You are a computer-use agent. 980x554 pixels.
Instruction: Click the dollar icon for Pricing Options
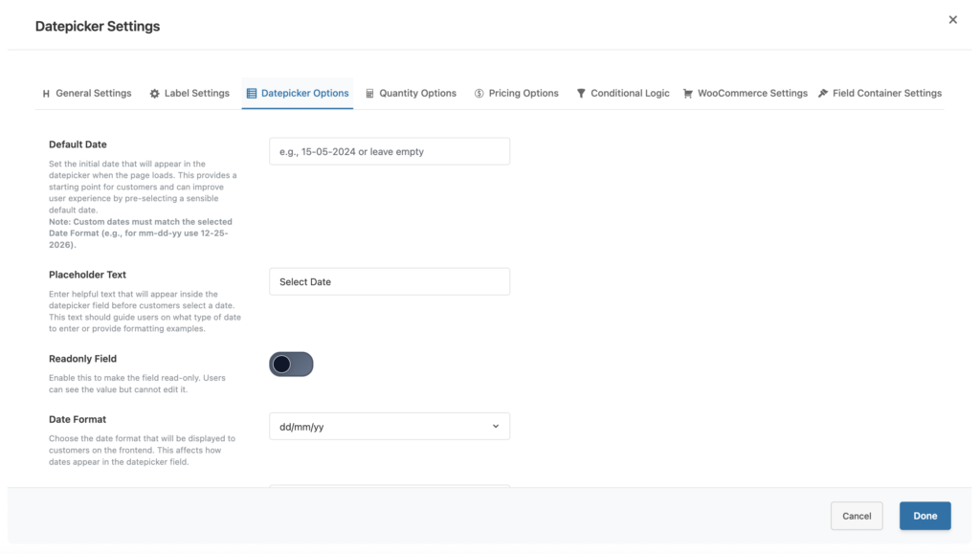[x=479, y=94]
